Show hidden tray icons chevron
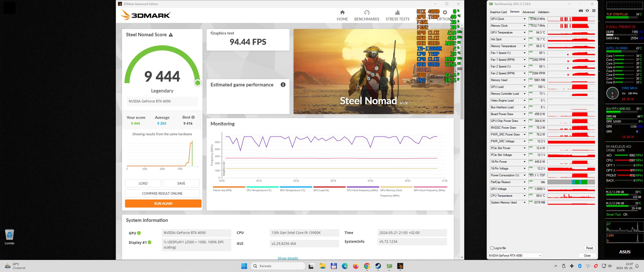The height and width of the screenshot is (272, 644). 555,266
